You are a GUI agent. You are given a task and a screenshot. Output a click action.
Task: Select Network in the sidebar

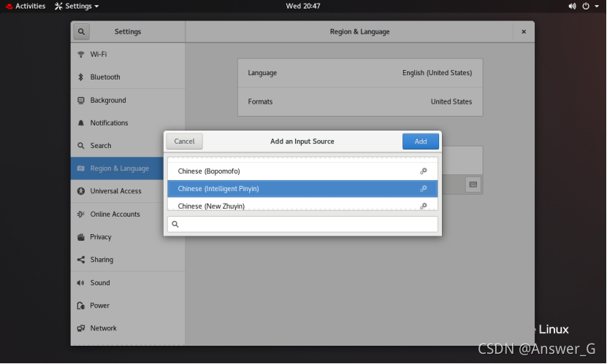[x=128, y=328]
